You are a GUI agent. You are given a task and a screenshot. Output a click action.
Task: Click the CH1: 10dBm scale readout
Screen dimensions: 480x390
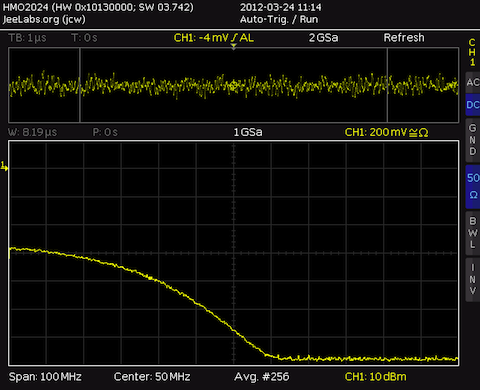click(376, 377)
